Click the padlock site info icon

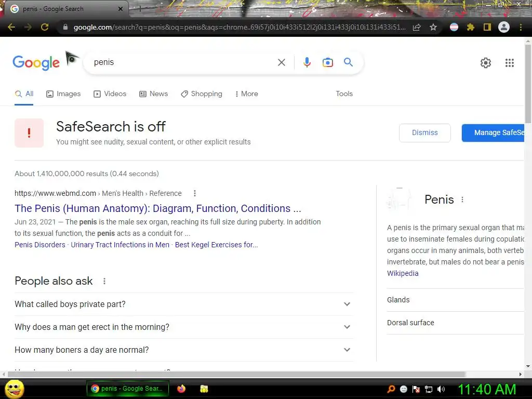65,27
